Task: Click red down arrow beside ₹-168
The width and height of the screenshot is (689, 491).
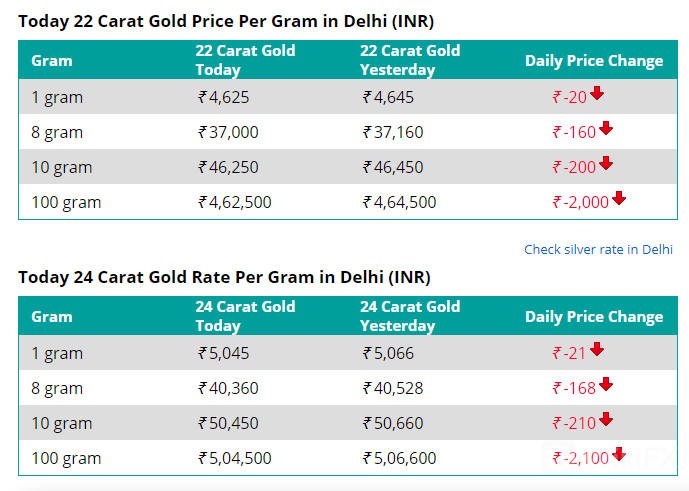Action: tap(605, 385)
